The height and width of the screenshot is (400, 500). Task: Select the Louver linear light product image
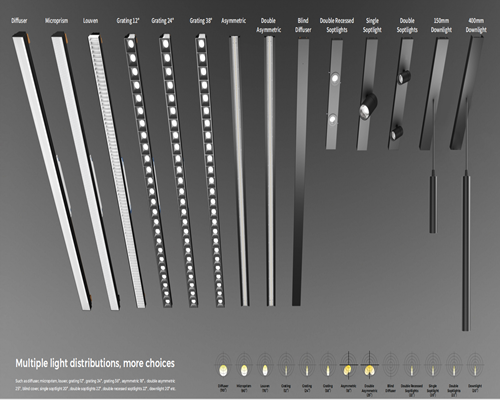[x=117, y=170]
